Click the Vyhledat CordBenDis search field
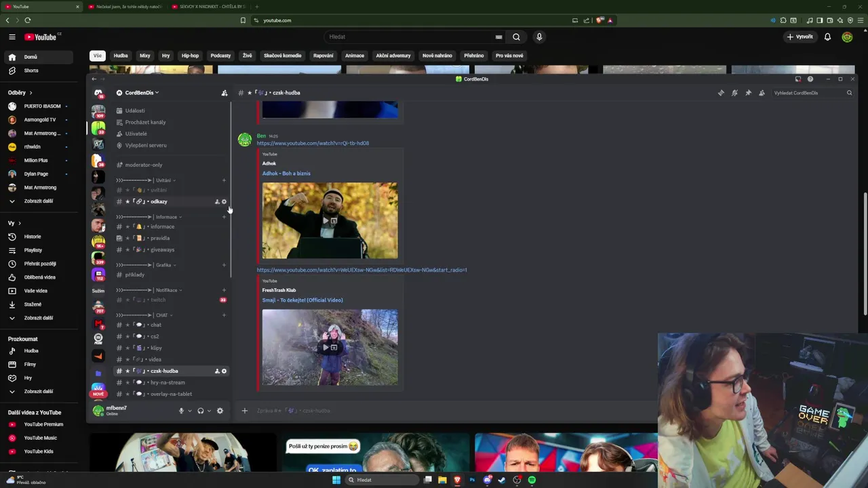Viewport: 868px width, 488px height. pos(812,93)
